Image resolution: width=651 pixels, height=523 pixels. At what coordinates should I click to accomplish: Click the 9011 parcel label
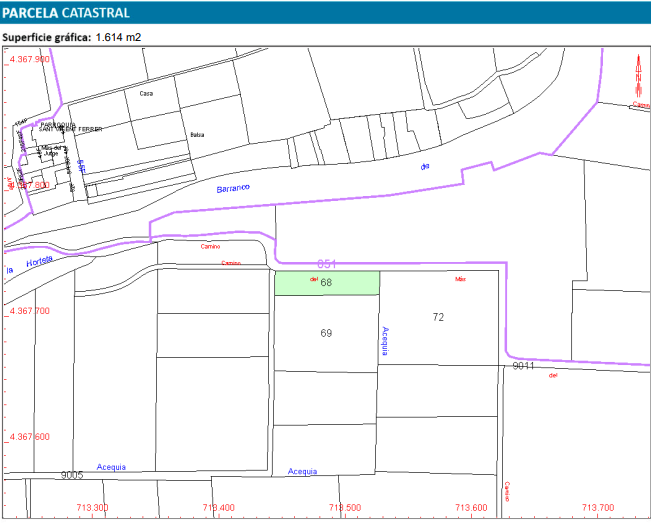tap(524, 367)
